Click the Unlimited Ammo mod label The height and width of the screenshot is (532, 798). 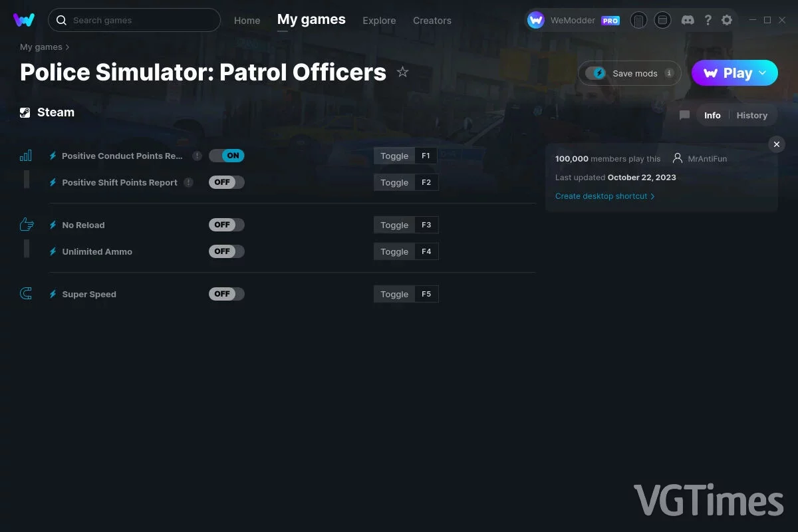coord(97,251)
